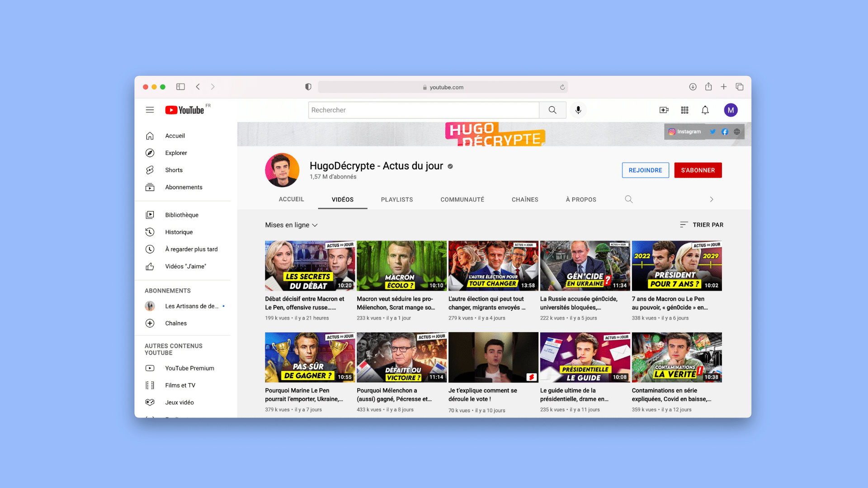
Task: Open title "Je t'explique comment se déroule le vote !"
Action: (483, 394)
